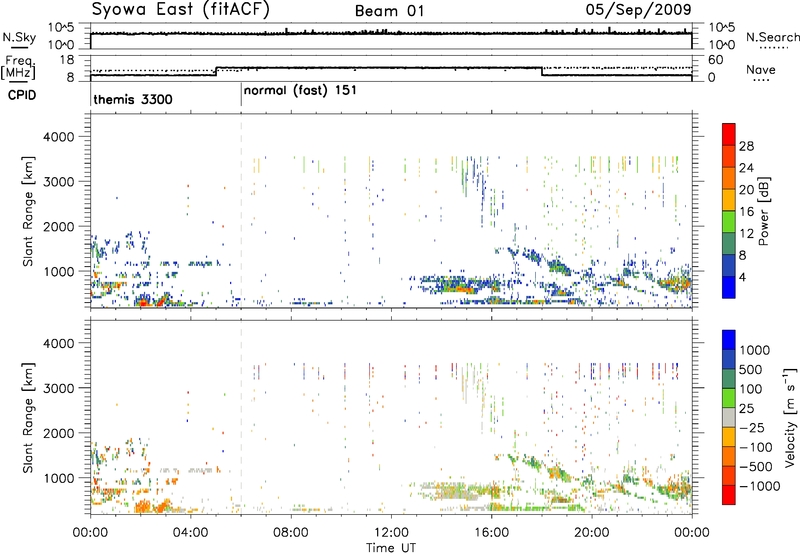Click the '12:00' time axis tick label
Screen dimensions: 800x554
pyautogui.click(x=391, y=533)
